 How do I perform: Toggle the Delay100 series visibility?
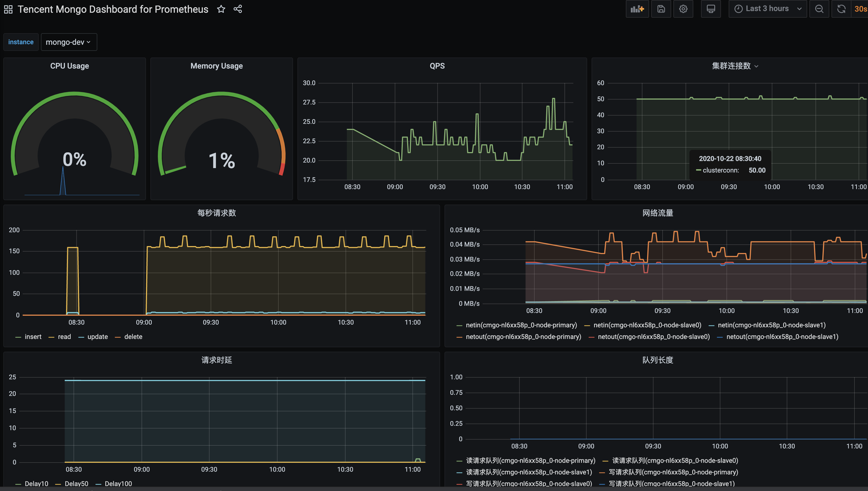pyautogui.click(x=118, y=484)
